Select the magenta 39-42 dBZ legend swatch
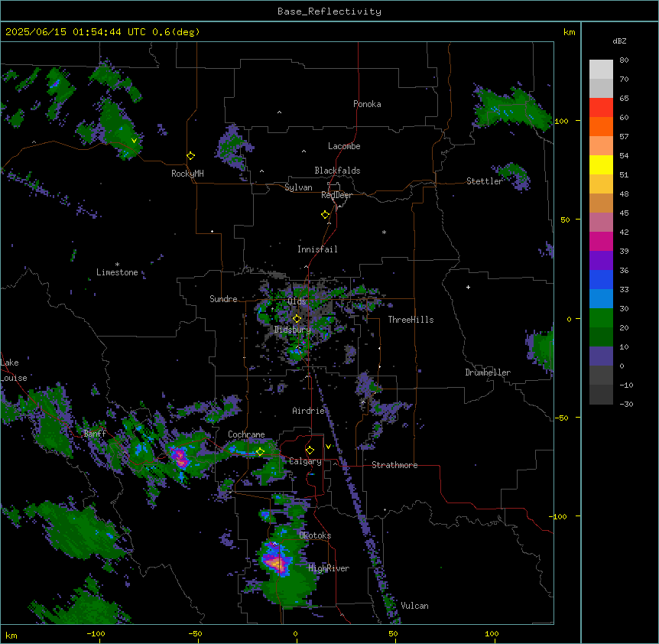The height and width of the screenshot is (644, 659). pos(601,241)
